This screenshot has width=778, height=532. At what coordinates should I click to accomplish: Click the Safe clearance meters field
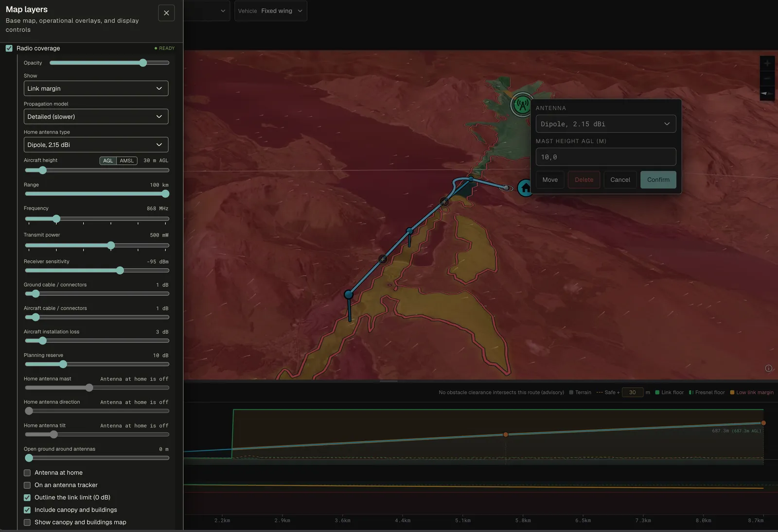tap(633, 393)
